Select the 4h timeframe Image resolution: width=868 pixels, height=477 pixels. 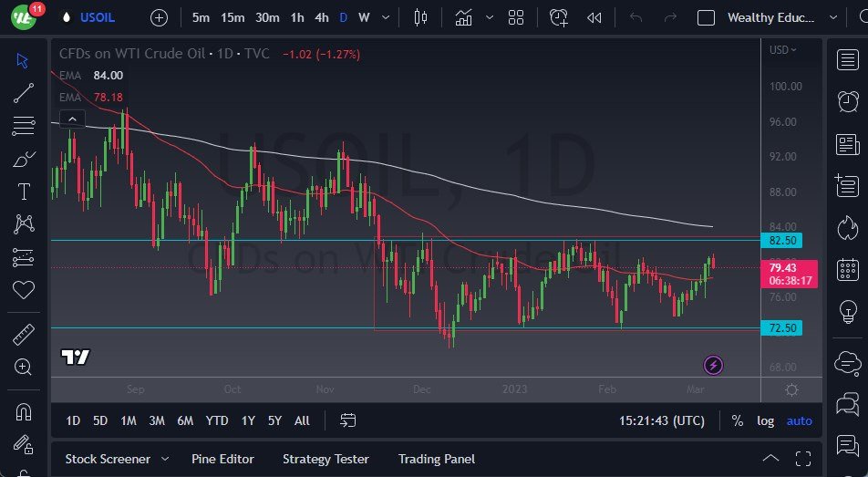[x=321, y=17]
